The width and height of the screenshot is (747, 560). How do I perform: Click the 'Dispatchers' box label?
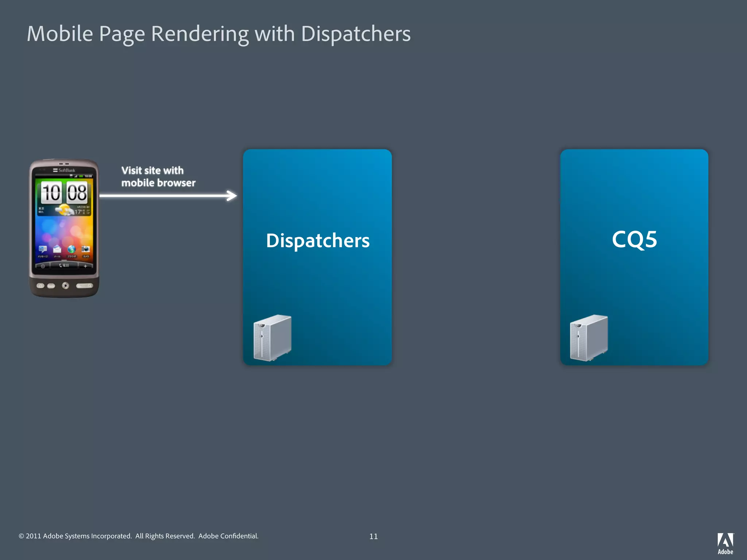click(318, 241)
